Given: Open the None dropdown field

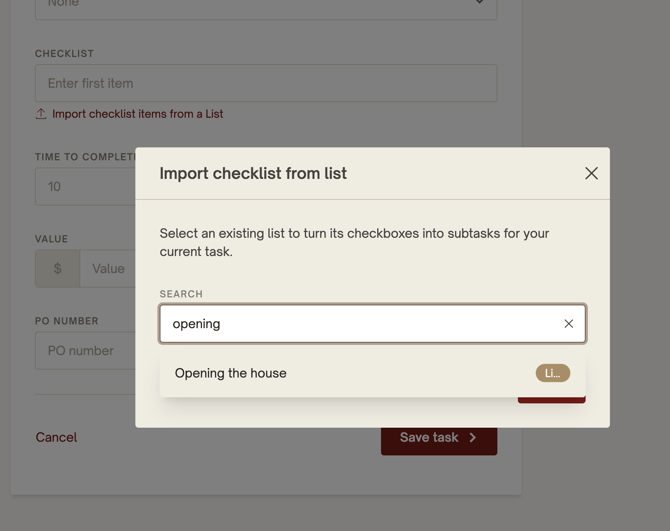Looking at the screenshot, I should pos(250,5).
